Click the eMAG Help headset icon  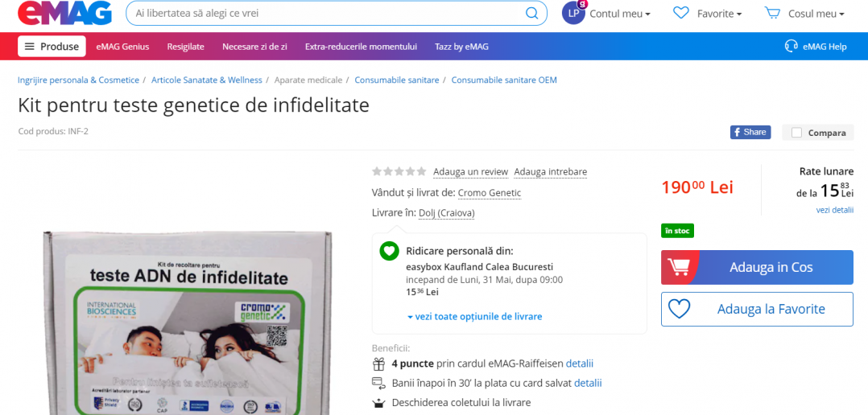[791, 46]
